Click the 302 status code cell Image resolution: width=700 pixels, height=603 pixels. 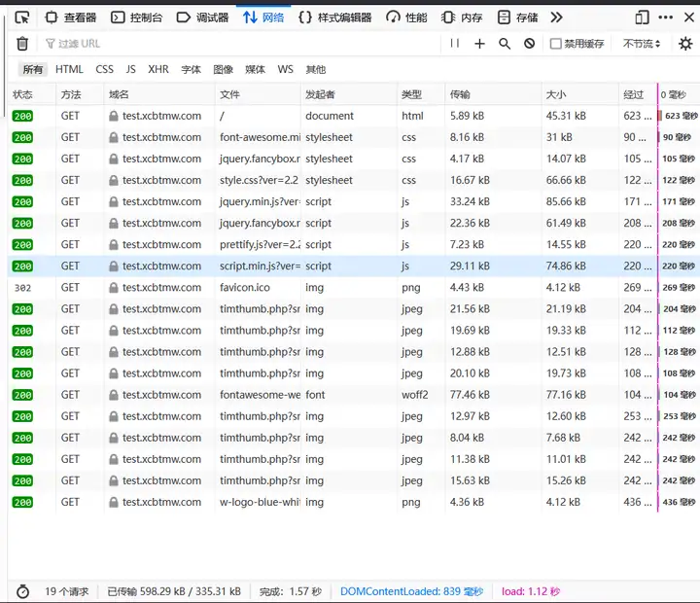click(22, 288)
